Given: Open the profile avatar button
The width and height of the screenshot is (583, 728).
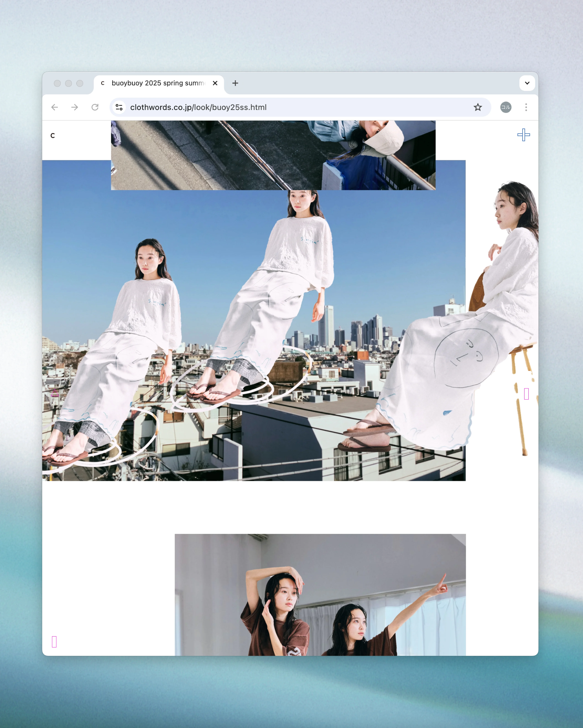Looking at the screenshot, I should 506,107.
